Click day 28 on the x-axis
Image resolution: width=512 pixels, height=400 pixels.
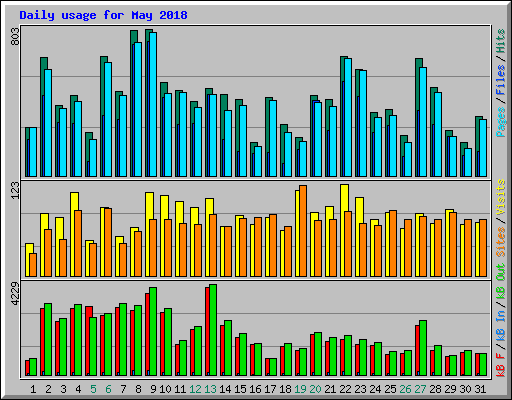tap(435, 389)
